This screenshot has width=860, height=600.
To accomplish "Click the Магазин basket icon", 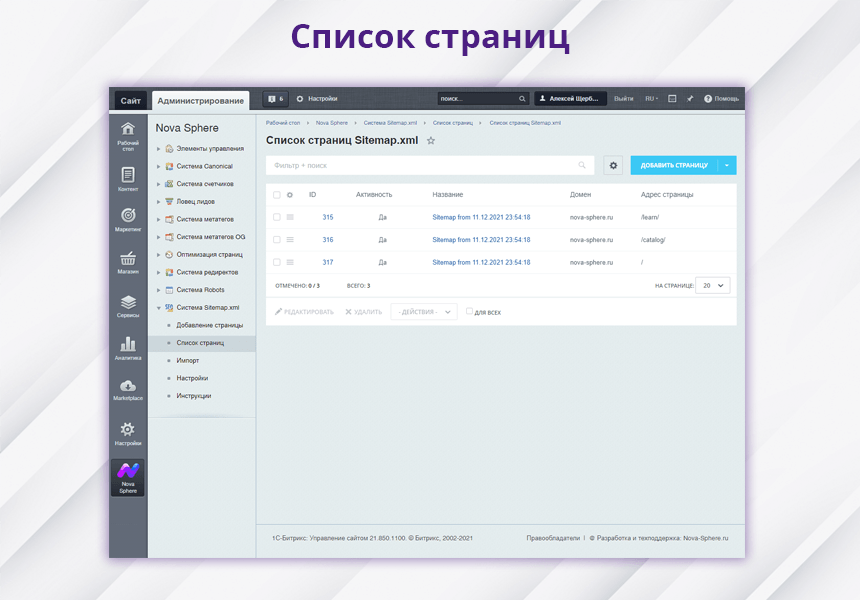I will 128,262.
